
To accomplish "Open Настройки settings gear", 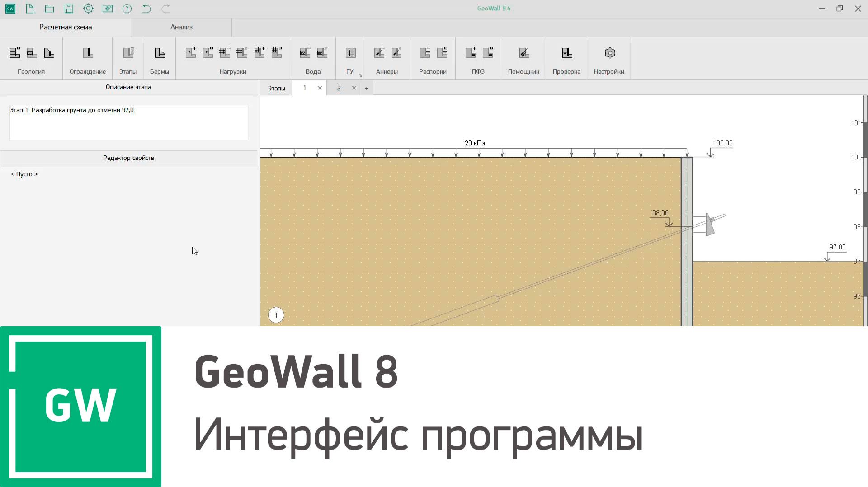I will click(609, 53).
